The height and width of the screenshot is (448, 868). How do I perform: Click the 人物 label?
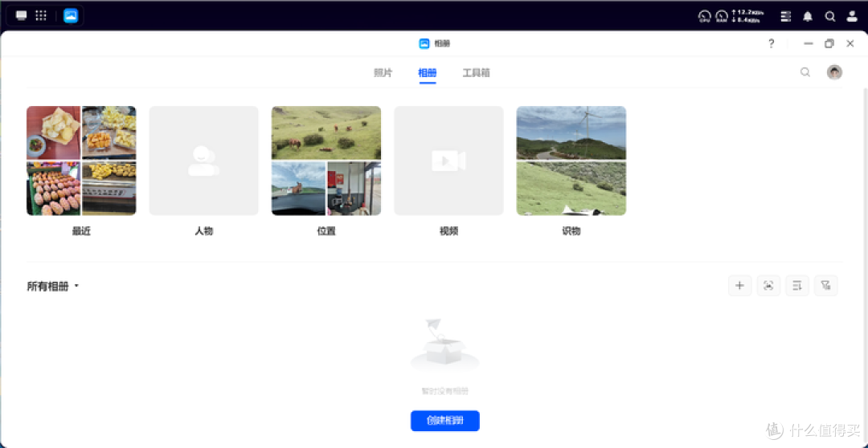[x=203, y=231]
